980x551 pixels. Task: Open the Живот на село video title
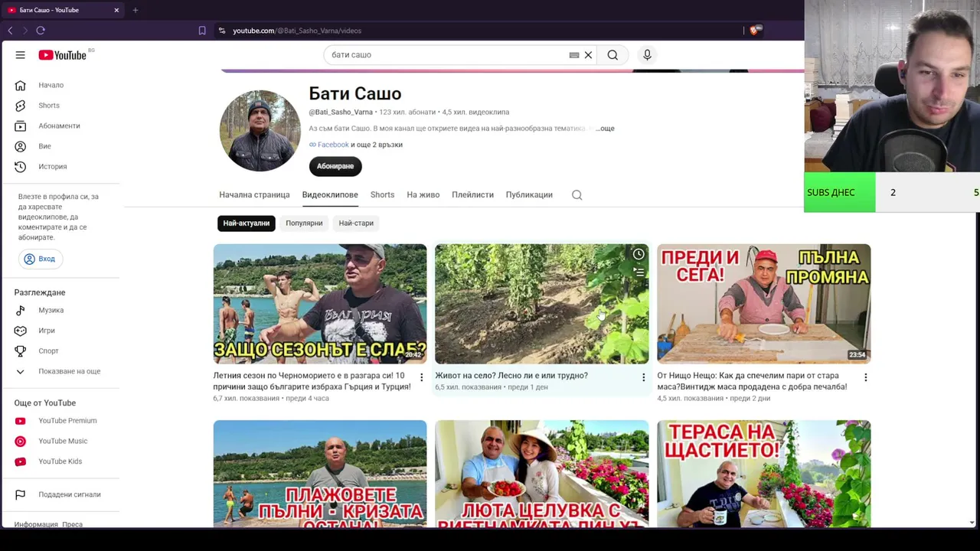pos(511,376)
